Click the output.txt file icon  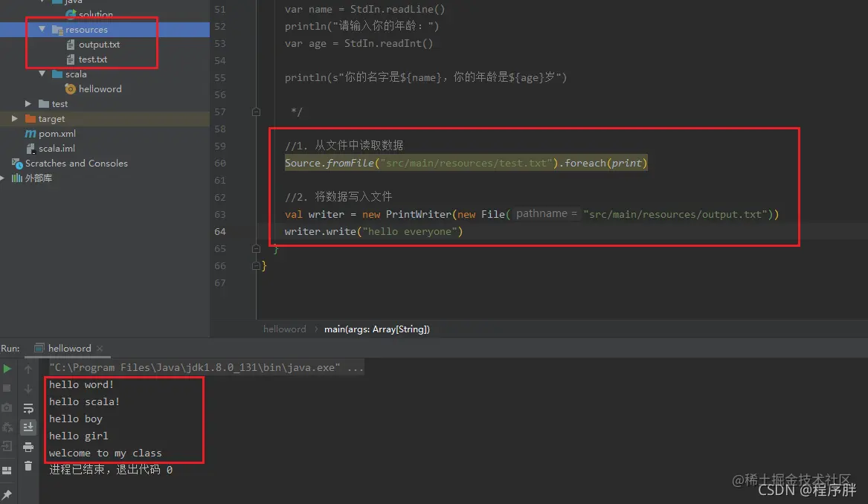tap(71, 45)
